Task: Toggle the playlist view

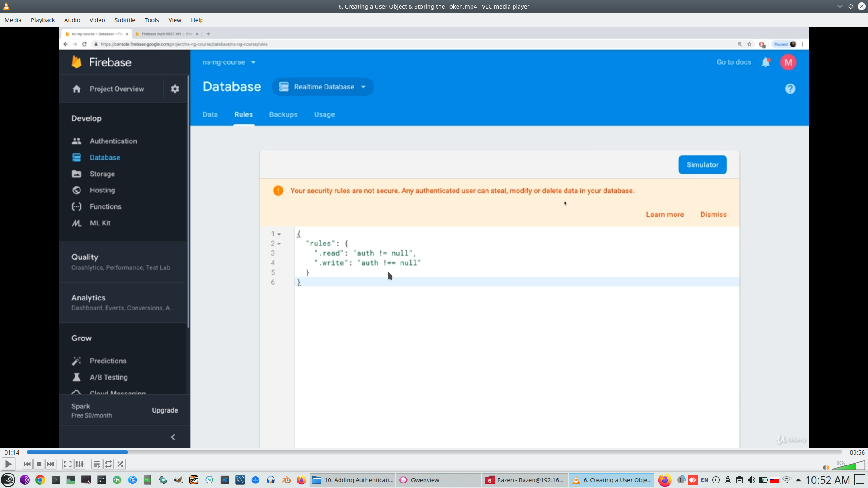Action: pos(96,464)
